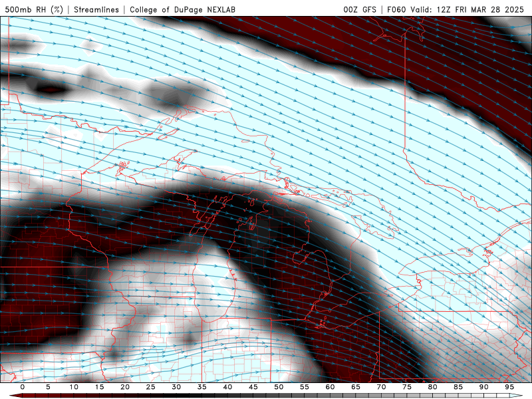Click the colorbar label "80"
This screenshot has height=399, width=532.
click(x=432, y=387)
